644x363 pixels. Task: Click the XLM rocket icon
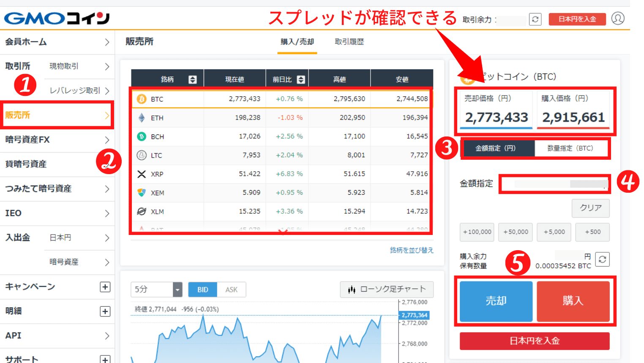(x=142, y=211)
